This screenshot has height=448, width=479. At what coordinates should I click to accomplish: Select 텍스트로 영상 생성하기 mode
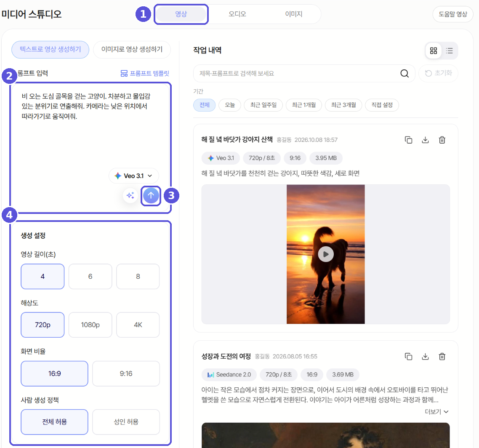51,50
